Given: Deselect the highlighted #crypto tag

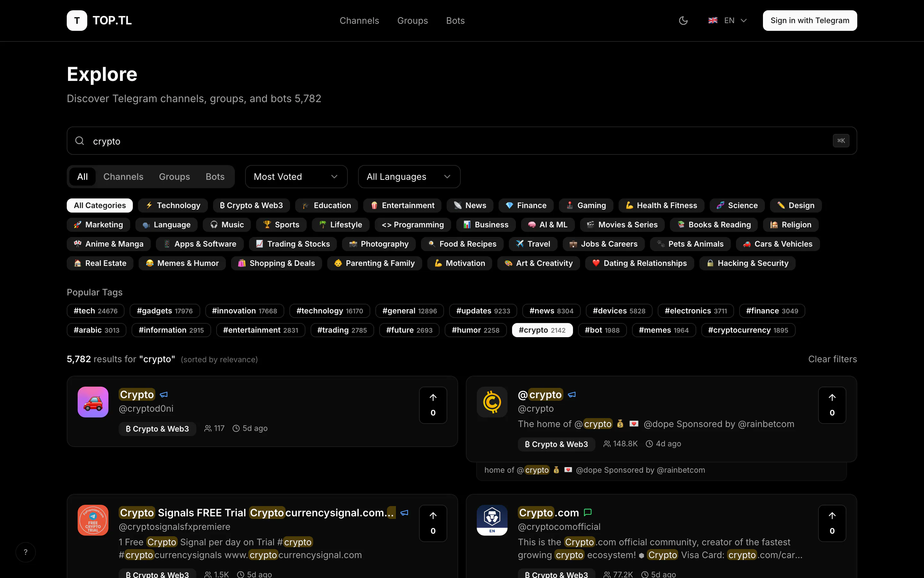Looking at the screenshot, I should point(542,330).
